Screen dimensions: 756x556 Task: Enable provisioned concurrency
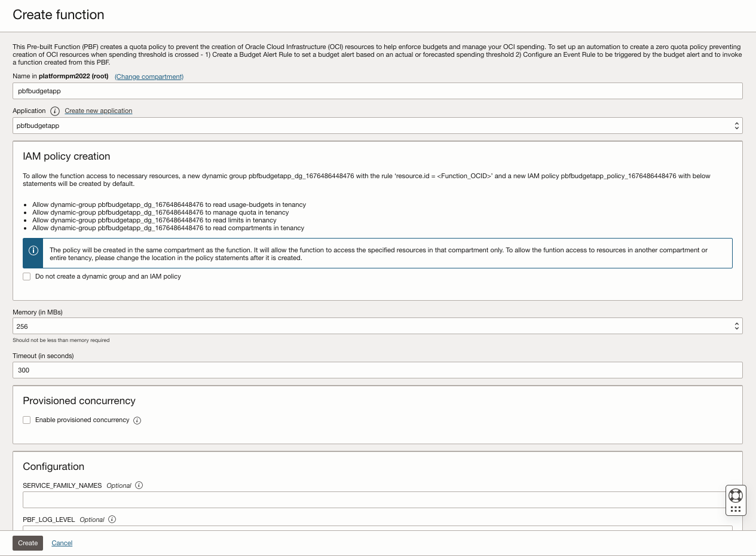(26, 420)
